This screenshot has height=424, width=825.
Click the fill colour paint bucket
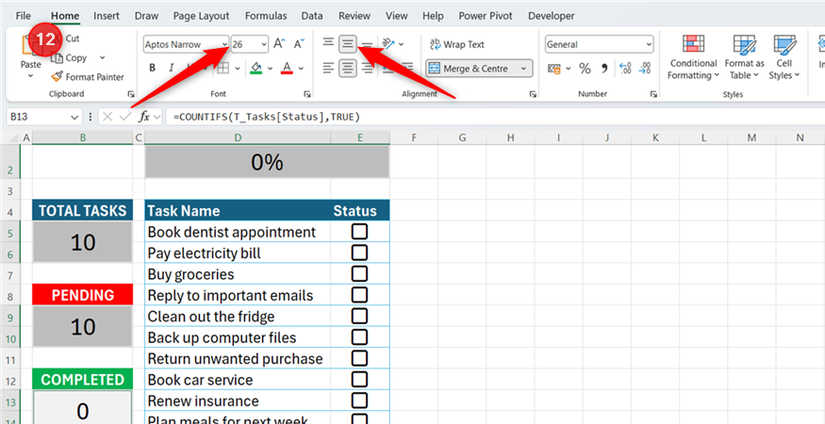256,68
